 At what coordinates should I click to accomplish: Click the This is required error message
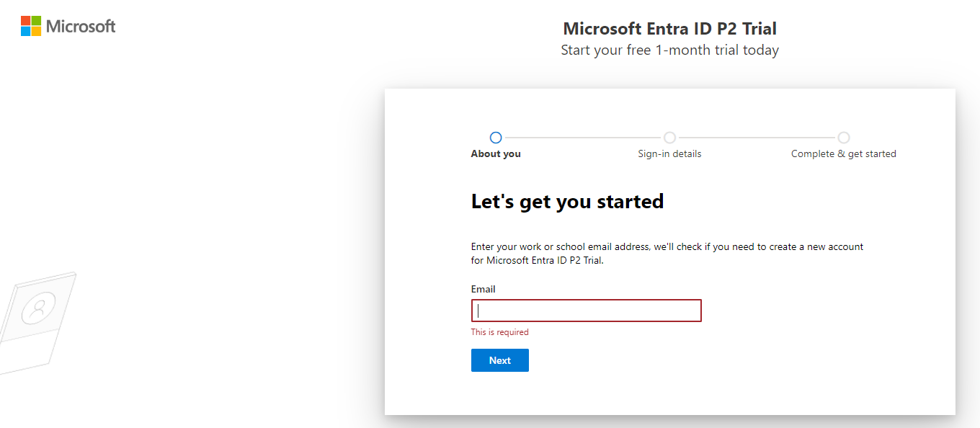coord(499,331)
